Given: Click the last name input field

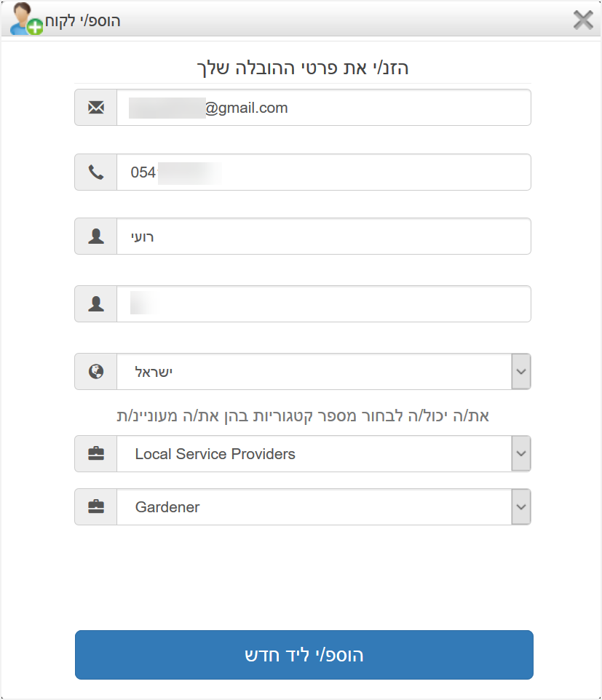Looking at the screenshot, I should pos(324,304).
